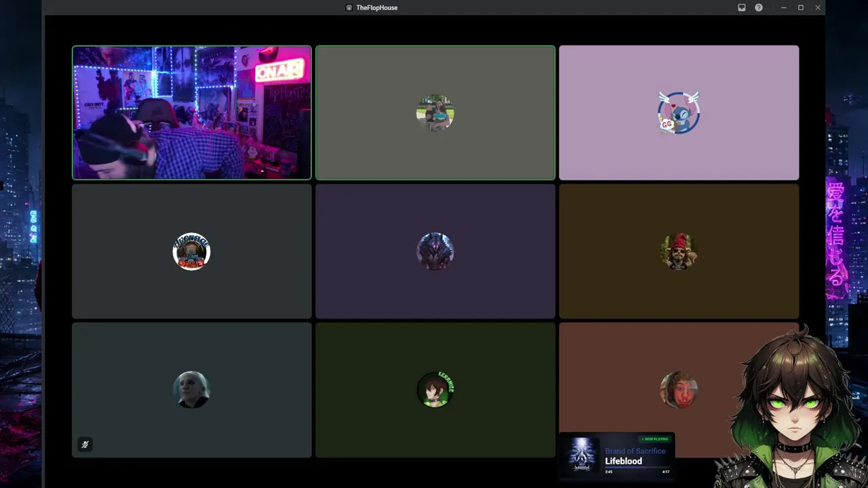Click the muted microphone icon on bottom-left tile
The width and height of the screenshot is (868, 488).
point(85,445)
